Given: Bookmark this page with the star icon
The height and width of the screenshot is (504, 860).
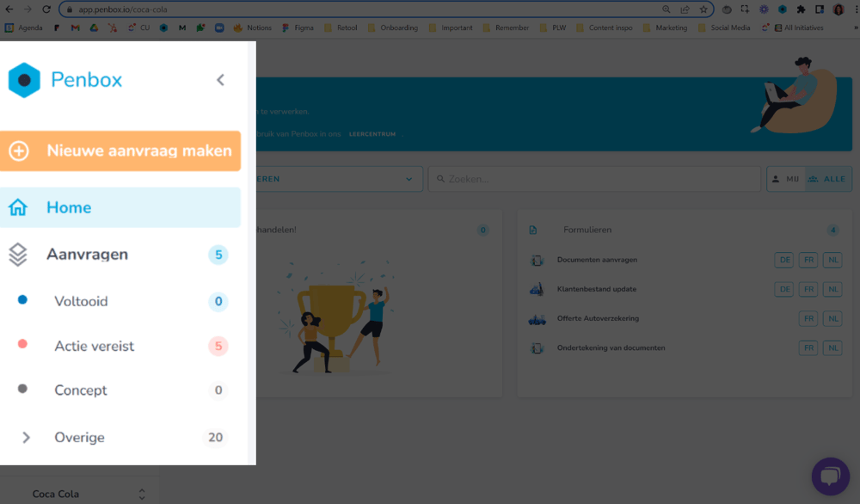Looking at the screenshot, I should click(703, 9).
